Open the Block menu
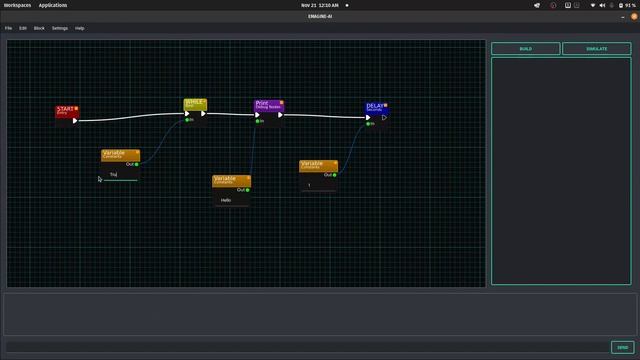Image resolution: width=640 pixels, height=360 pixels. [39, 28]
